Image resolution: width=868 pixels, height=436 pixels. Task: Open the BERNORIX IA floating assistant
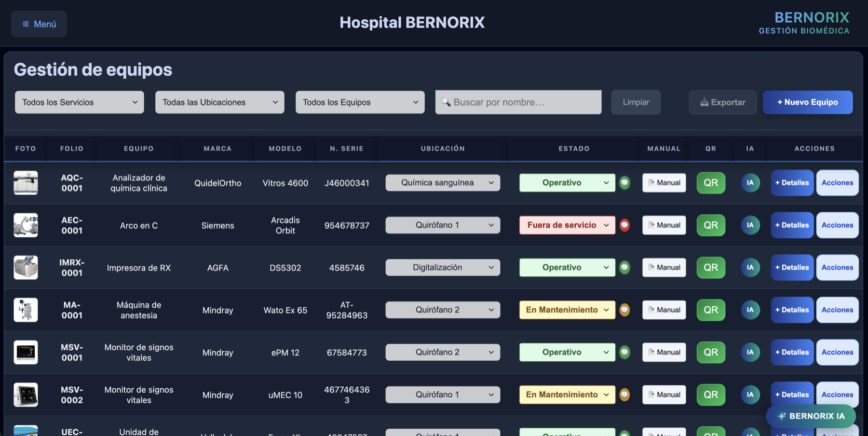811,416
